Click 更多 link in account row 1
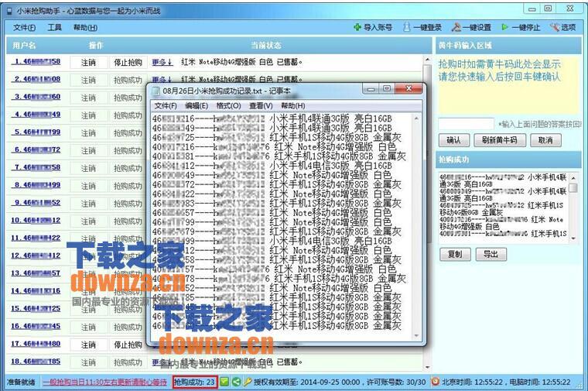588x391 pixels. pos(162,62)
